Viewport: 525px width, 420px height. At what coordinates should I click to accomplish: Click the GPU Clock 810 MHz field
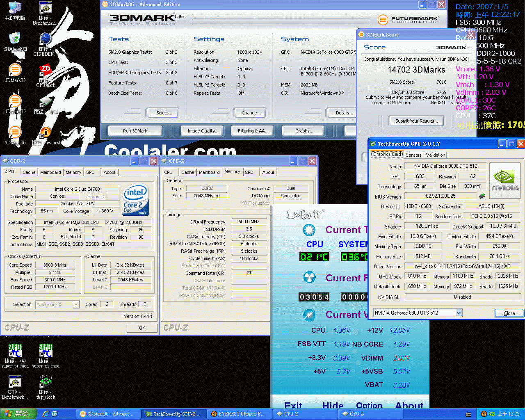(x=417, y=276)
